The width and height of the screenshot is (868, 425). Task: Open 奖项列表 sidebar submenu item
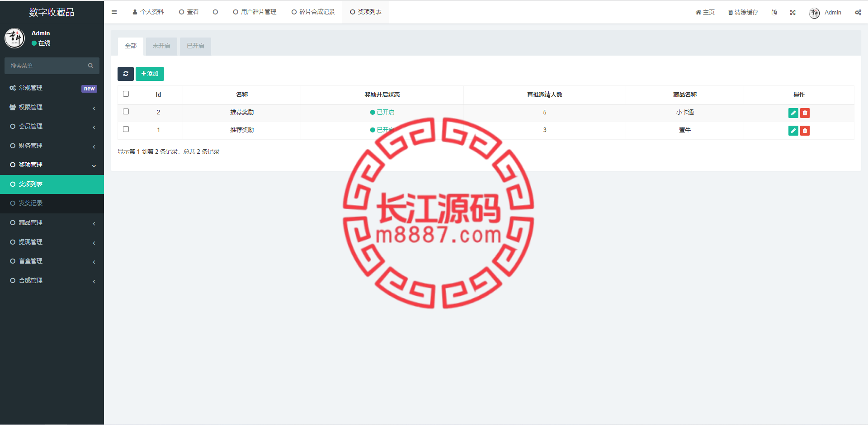pyautogui.click(x=52, y=184)
